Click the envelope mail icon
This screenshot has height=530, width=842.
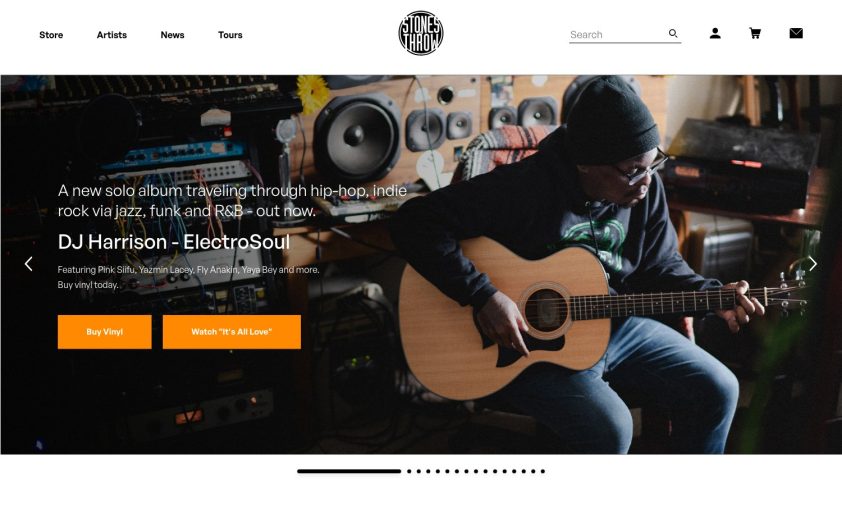796,33
